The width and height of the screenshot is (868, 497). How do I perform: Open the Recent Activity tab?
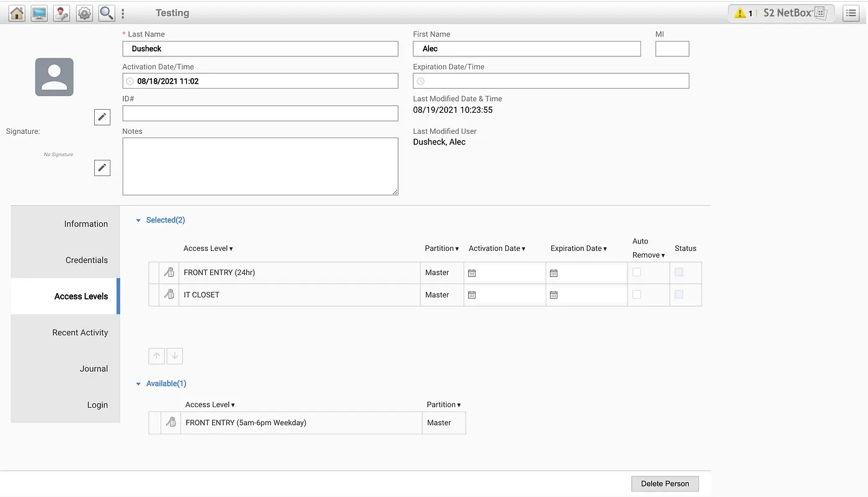[80, 332]
